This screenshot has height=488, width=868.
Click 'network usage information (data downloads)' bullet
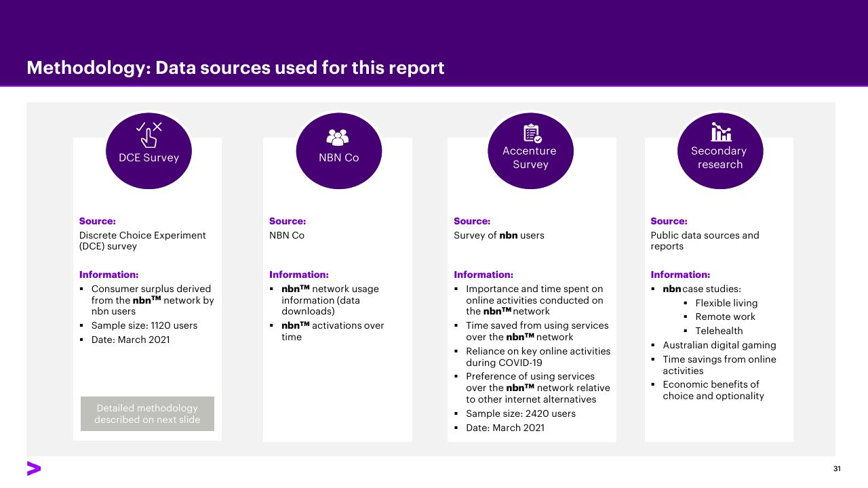pyautogui.click(x=330, y=300)
